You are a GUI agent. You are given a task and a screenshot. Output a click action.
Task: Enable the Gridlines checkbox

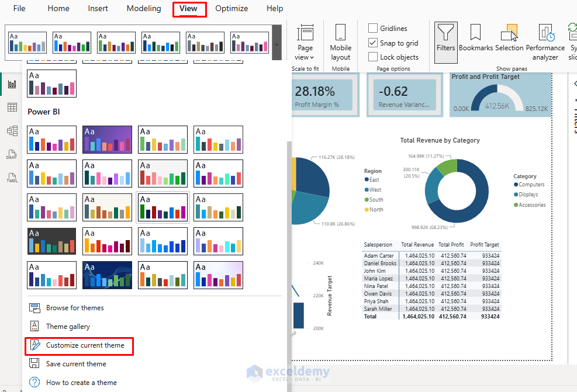coord(373,28)
